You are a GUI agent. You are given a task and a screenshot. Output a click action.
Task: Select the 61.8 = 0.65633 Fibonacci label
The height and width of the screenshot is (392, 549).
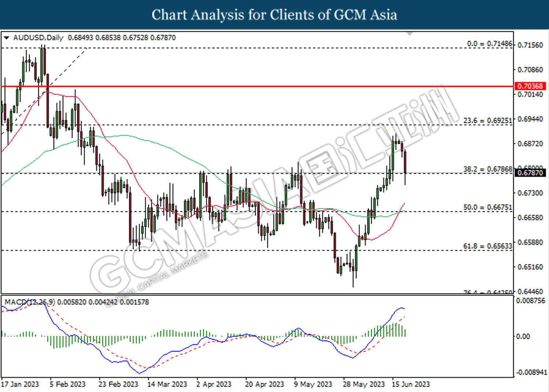488,246
